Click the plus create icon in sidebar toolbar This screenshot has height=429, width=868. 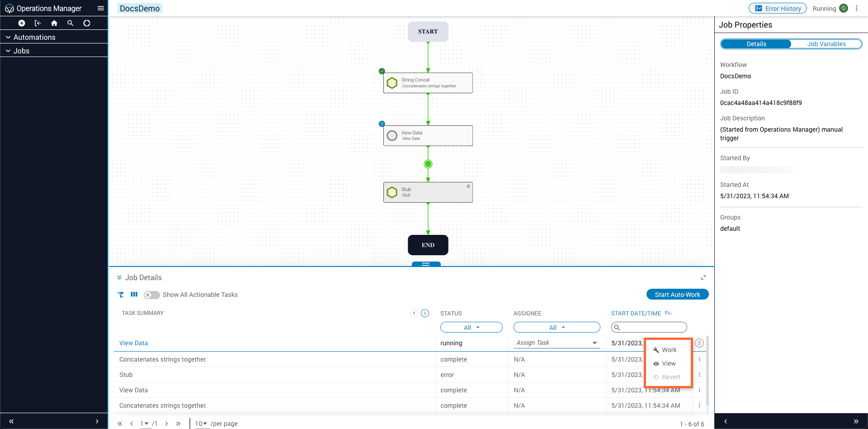[x=21, y=23]
